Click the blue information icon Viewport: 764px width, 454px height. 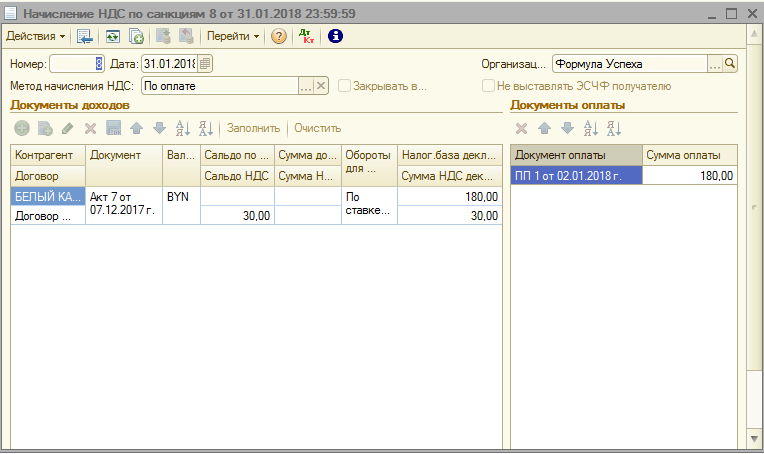[336, 36]
